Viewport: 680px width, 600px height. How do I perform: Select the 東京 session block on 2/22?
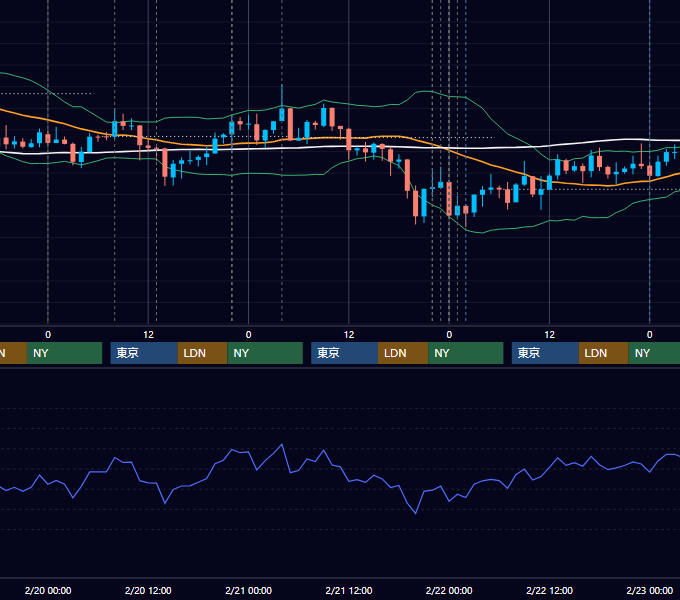(545, 353)
